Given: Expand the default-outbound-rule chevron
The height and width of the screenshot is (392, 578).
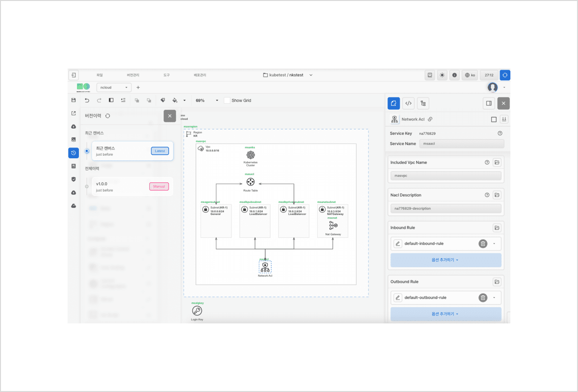Looking at the screenshot, I should click(x=494, y=297).
